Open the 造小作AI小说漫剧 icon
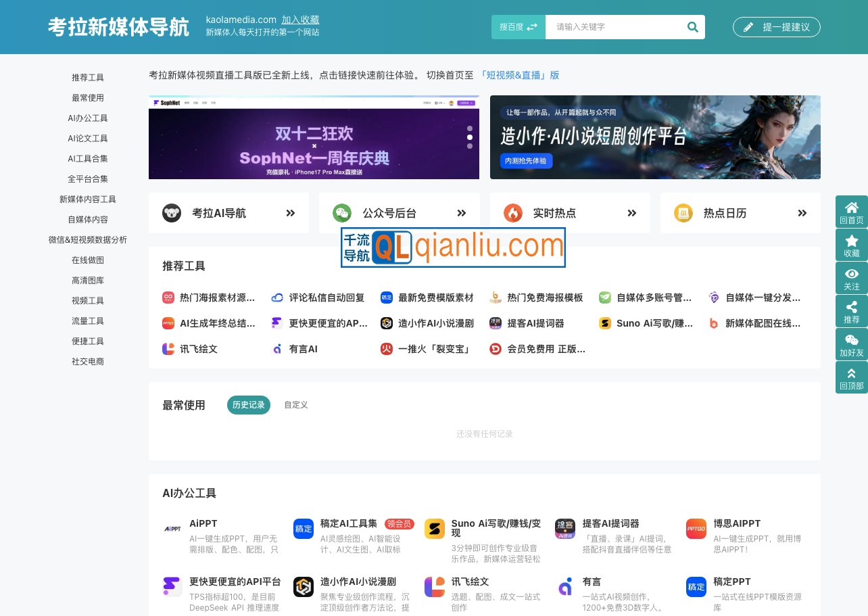This screenshot has height=616, width=868. (x=386, y=323)
